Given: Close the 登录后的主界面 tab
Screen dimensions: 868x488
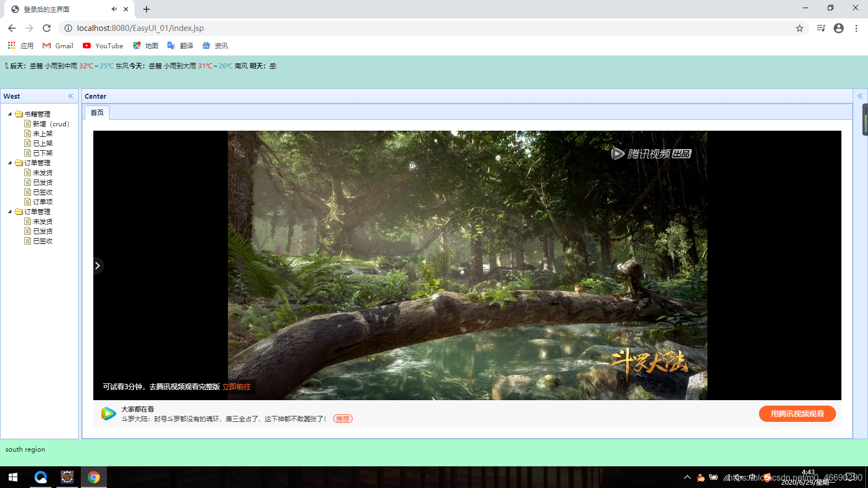Looking at the screenshot, I should [126, 9].
